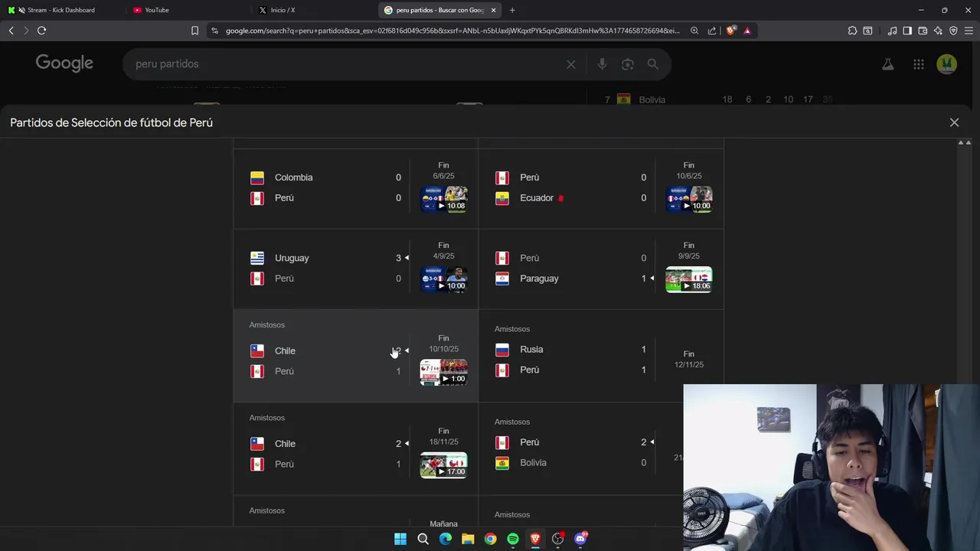Open the Windows Start menu
The image size is (980, 551).
(400, 539)
